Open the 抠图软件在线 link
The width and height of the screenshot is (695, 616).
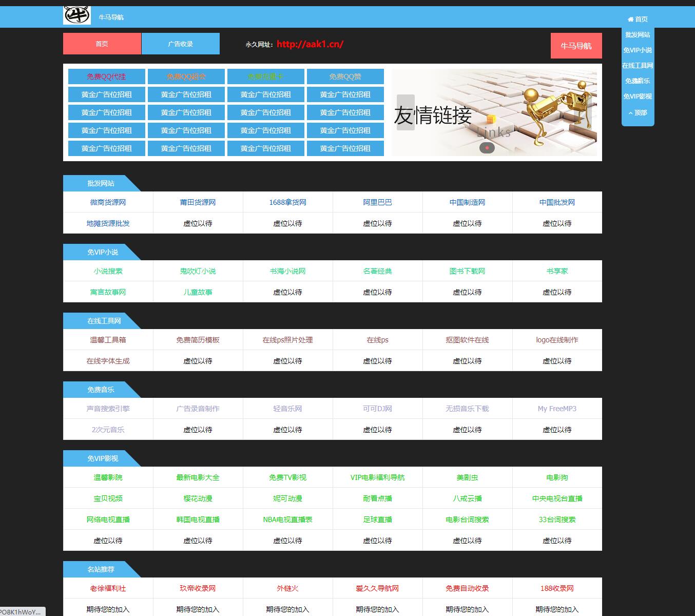[467, 340]
